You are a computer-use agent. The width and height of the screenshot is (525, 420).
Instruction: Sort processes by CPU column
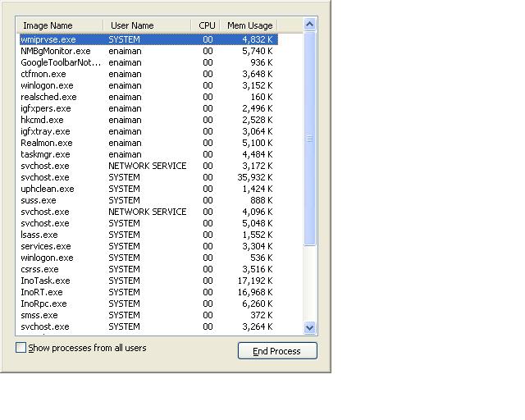click(x=206, y=25)
